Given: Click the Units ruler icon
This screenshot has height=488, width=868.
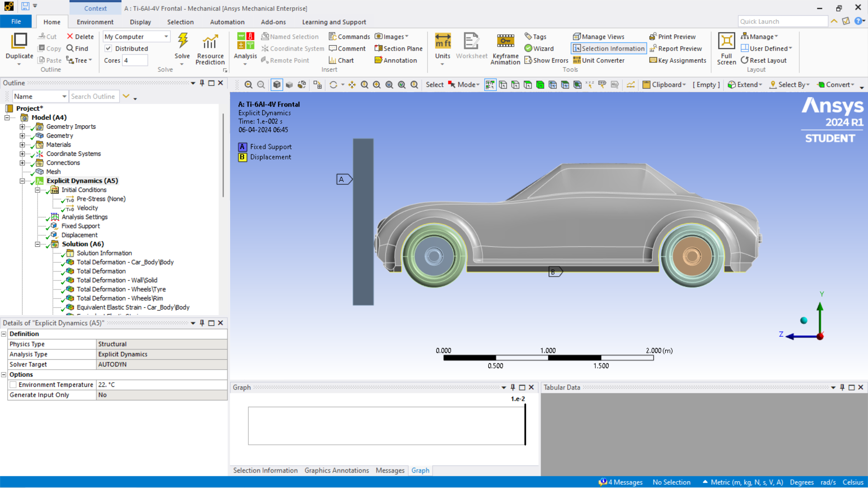Looking at the screenshot, I should coord(443,41).
